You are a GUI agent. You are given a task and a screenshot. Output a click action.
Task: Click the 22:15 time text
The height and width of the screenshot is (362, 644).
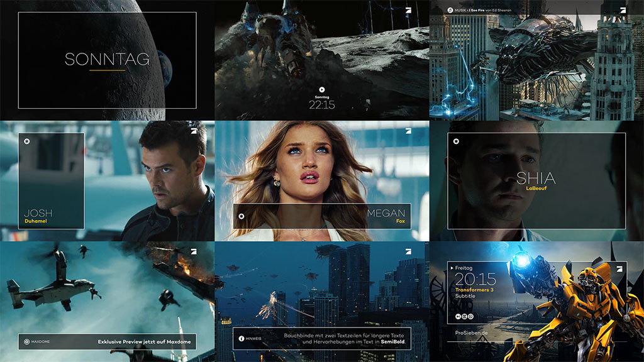[x=322, y=105]
